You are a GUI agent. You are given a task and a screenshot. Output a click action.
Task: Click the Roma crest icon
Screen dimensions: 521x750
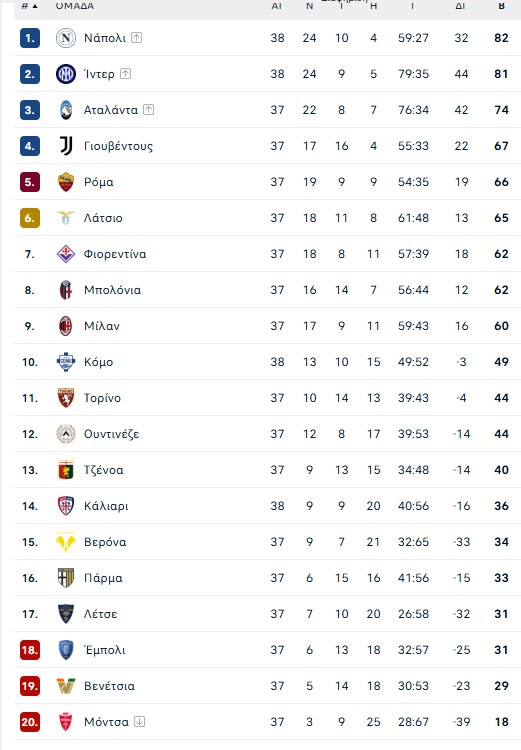[x=66, y=182]
